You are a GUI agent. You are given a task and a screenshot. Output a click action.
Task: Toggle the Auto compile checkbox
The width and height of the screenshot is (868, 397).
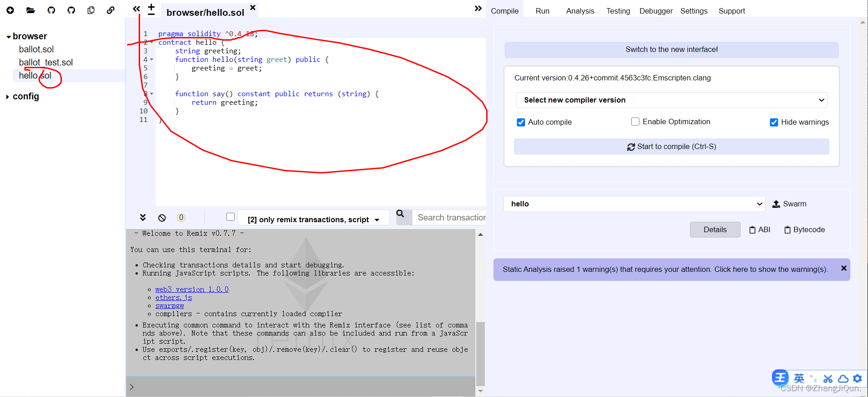[521, 122]
